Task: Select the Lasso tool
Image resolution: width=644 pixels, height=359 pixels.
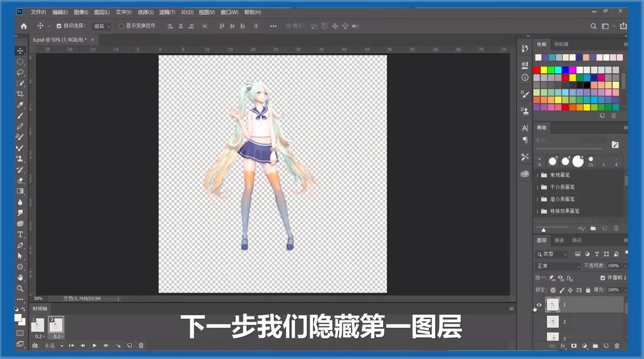Action: pyautogui.click(x=20, y=73)
